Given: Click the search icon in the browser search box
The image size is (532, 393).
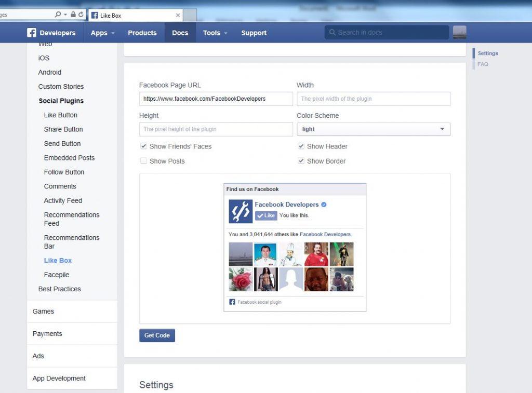Looking at the screenshot, I should [x=57, y=15].
